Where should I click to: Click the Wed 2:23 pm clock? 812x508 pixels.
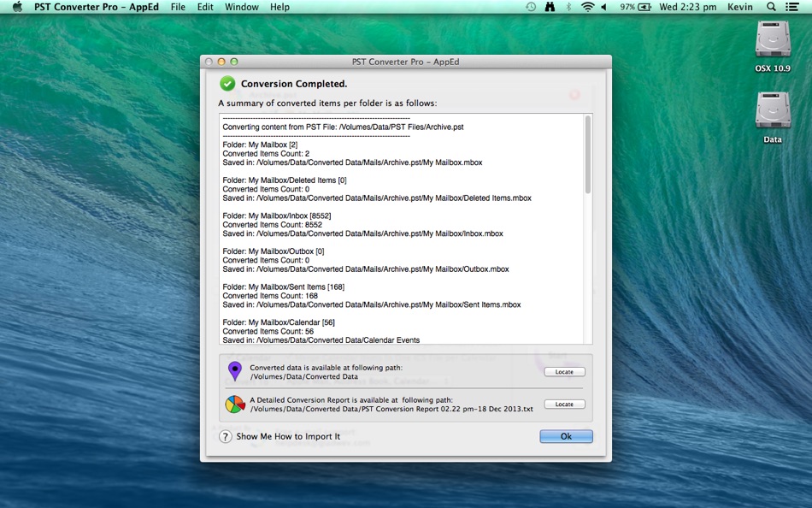(688, 7)
